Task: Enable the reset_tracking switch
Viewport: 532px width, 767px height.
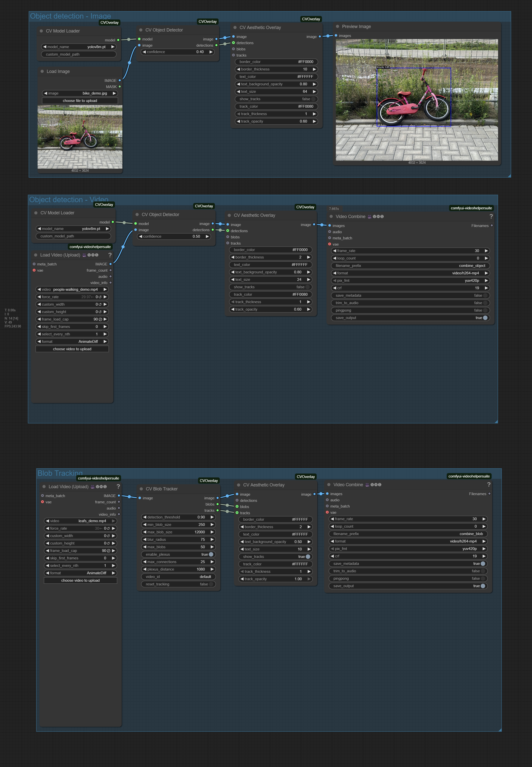Action: [x=178, y=584]
